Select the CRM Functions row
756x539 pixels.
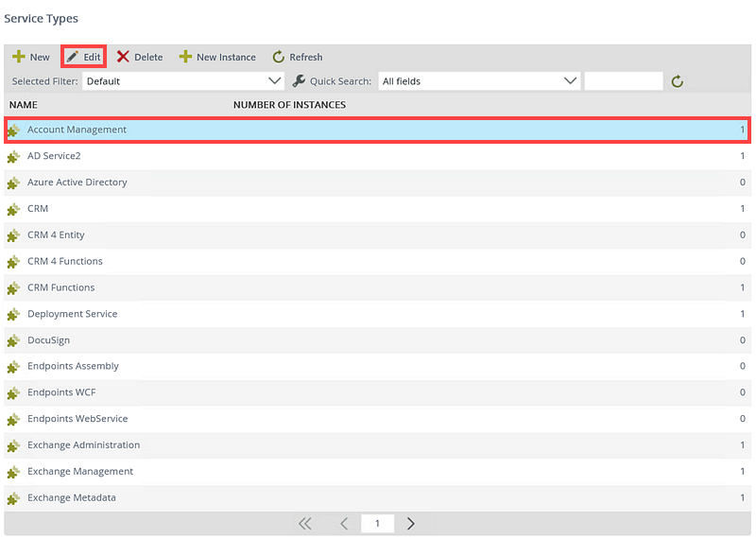(377, 287)
